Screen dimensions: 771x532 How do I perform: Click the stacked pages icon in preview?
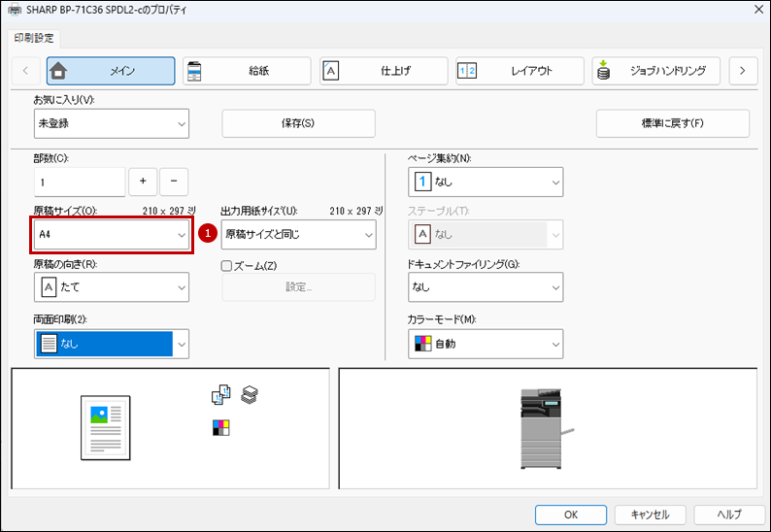click(250, 394)
